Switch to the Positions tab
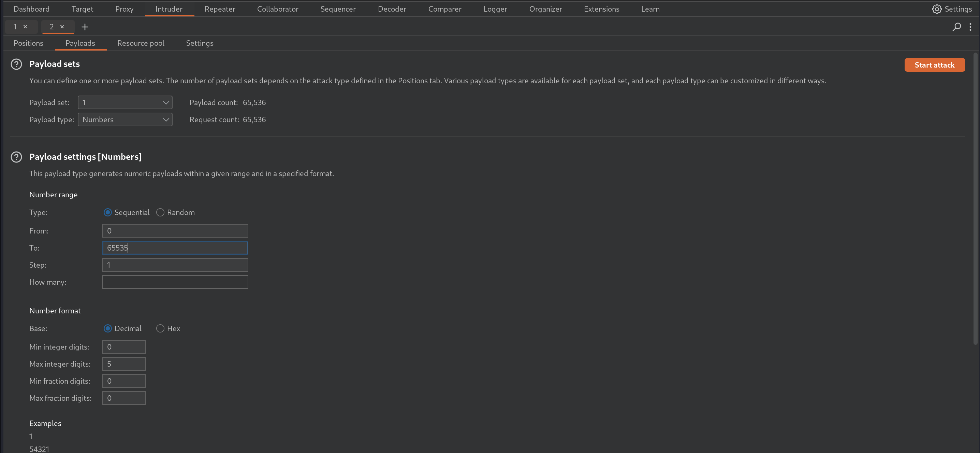This screenshot has height=453, width=980. pos(29,43)
